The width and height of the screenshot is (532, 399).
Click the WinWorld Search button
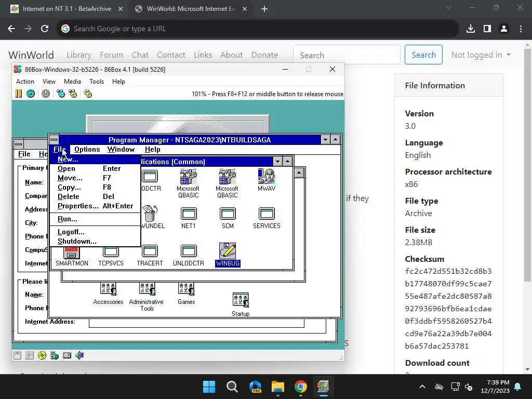[423, 55]
